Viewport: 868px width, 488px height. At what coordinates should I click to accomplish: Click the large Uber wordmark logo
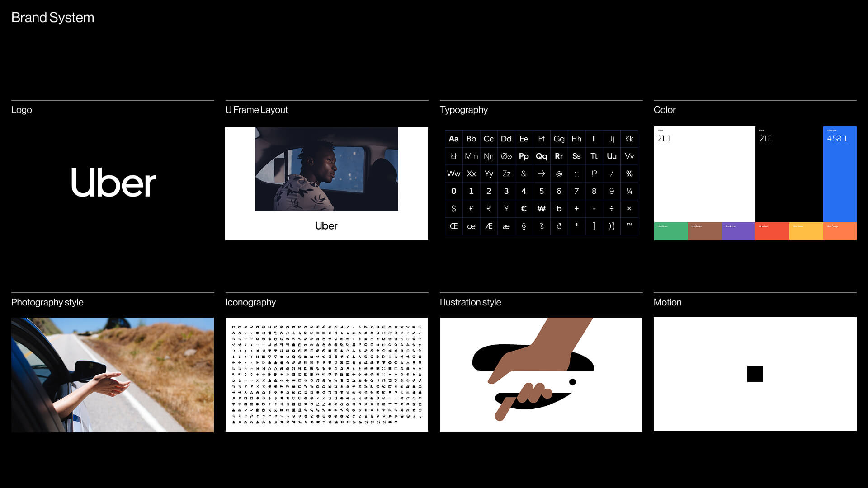pyautogui.click(x=113, y=182)
